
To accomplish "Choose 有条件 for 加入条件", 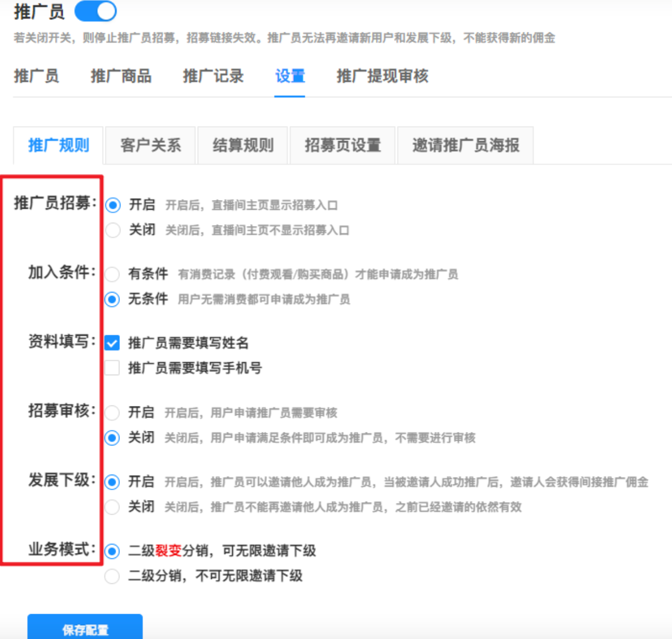I will (112, 275).
